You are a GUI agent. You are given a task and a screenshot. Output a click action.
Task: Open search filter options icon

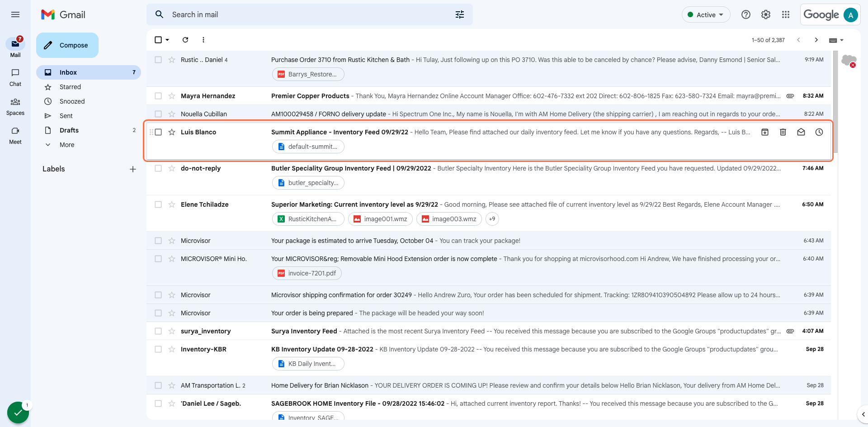coord(460,14)
